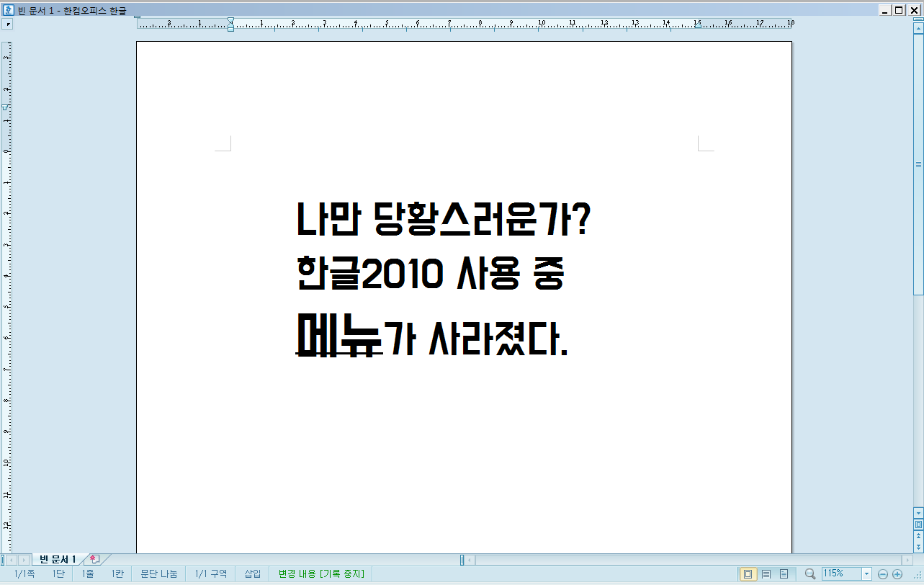Switch to the third view mode icon
This screenshot has width=924, height=585.
(x=784, y=574)
